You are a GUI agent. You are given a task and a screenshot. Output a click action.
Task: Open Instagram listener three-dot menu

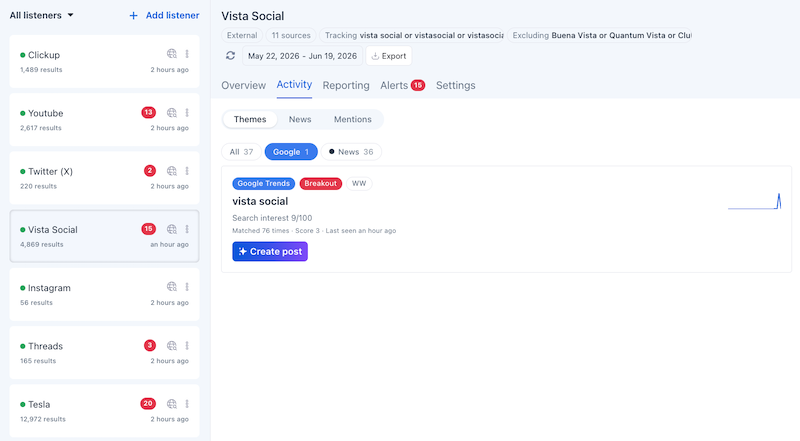(x=187, y=287)
